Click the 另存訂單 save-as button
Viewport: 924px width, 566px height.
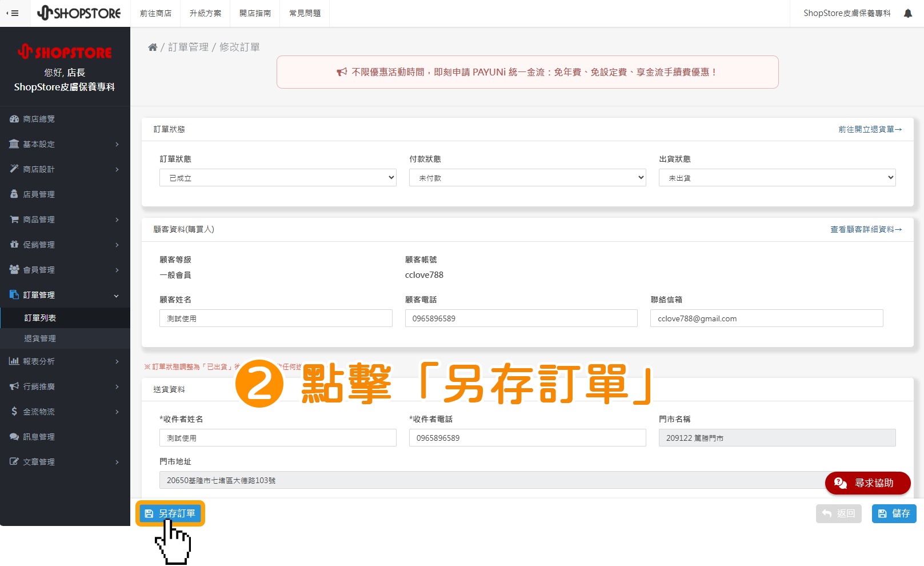coord(170,513)
